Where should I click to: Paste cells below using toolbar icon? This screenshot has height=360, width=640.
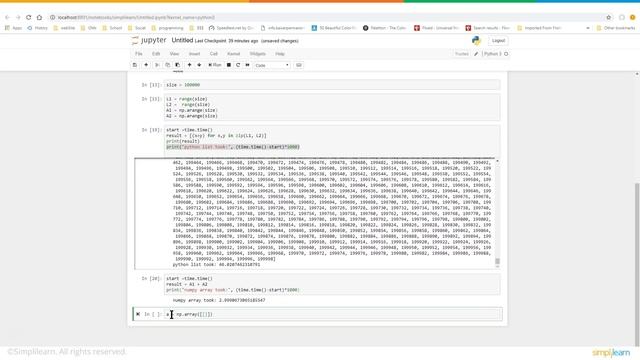click(x=177, y=65)
